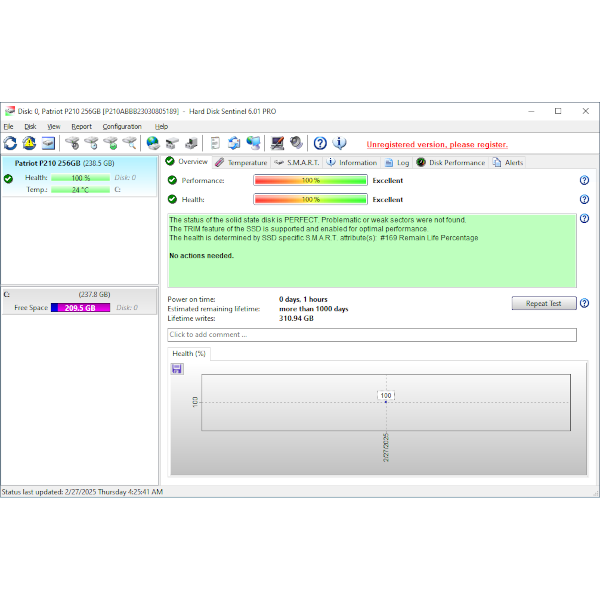This screenshot has width=600, height=600.
Task: Switch to the Temperature tab
Action: coord(241,163)
